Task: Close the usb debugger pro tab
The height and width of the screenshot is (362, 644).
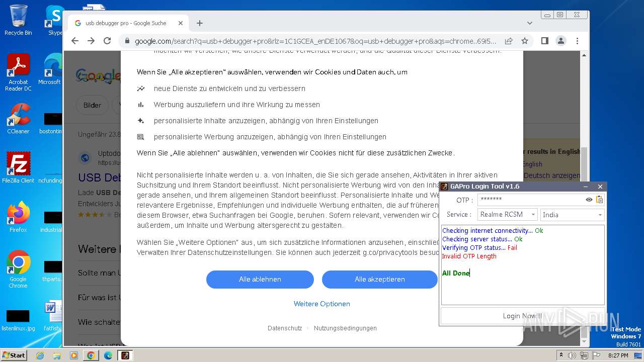Action: pyautogui.click(x=181, y=23)
